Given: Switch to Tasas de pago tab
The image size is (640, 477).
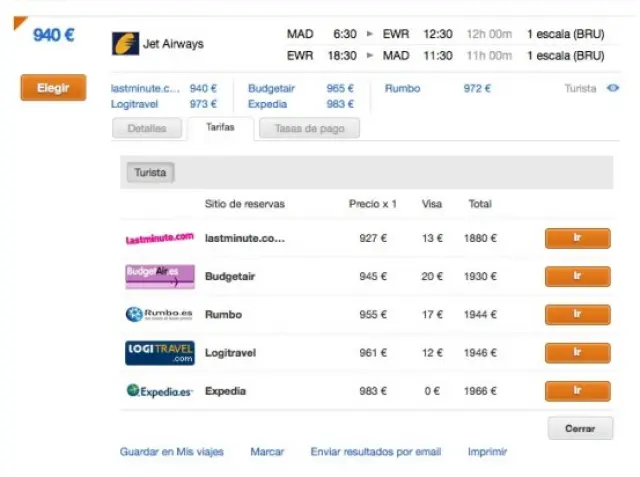Looking at the screenshot, I should (x=309, y=129).
